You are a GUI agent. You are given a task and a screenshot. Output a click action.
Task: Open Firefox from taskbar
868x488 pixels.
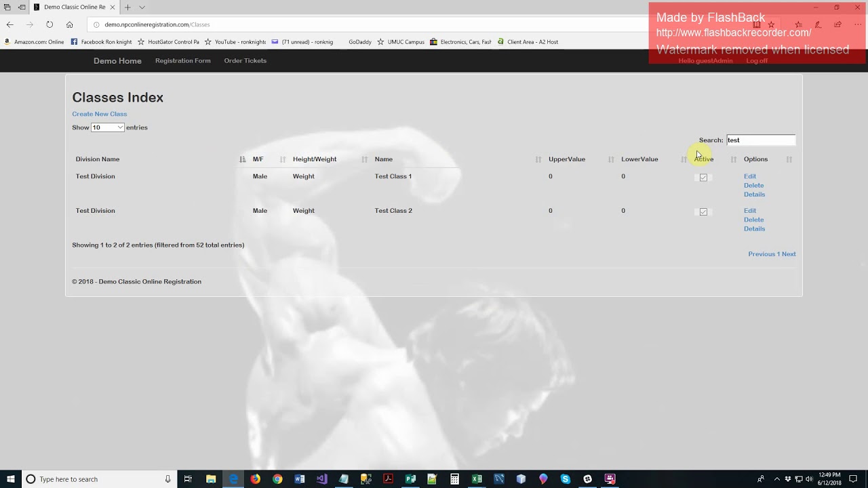point(255,479)
